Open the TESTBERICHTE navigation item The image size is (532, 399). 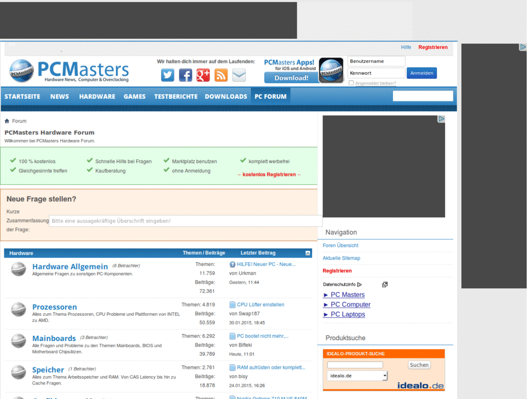tap(176, 96)
